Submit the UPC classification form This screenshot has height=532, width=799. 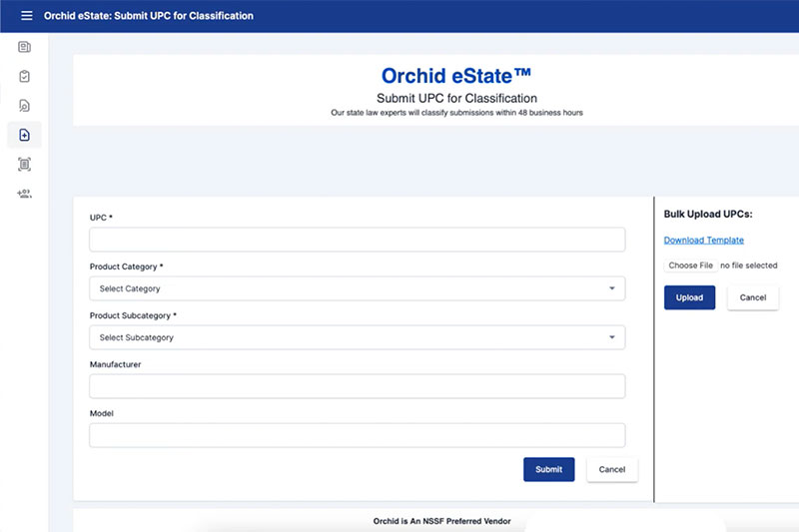[548, 469]
